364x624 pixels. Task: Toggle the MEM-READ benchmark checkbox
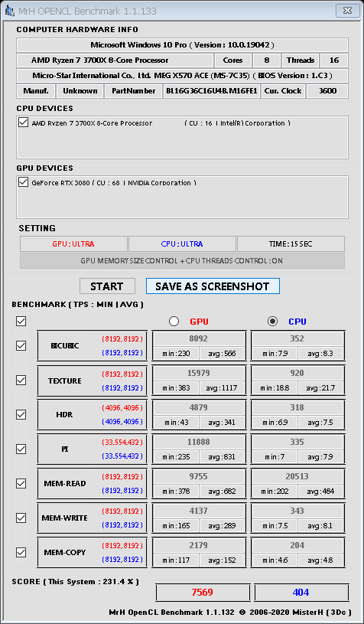click(x=21, y=484)
